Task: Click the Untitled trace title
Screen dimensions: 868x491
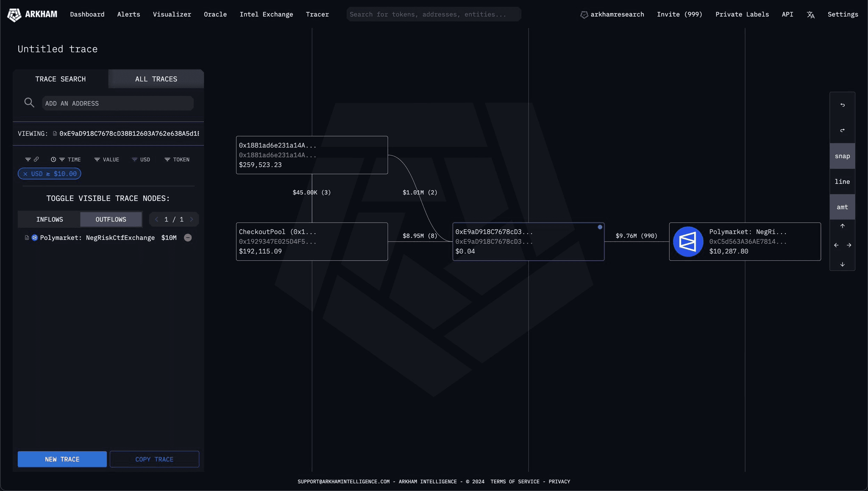Action: [58, 49]
